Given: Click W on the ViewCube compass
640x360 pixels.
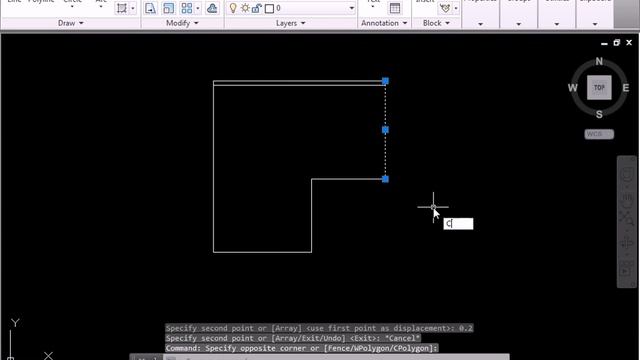Looking at the screenshot, I should pyautogui.click(x=573, y=88).
